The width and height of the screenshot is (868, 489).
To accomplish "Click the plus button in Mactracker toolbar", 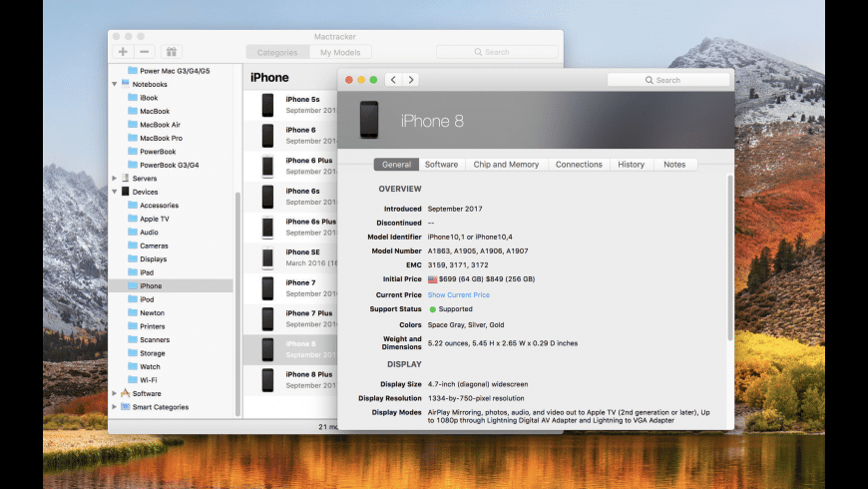I will tap(123, 52).
